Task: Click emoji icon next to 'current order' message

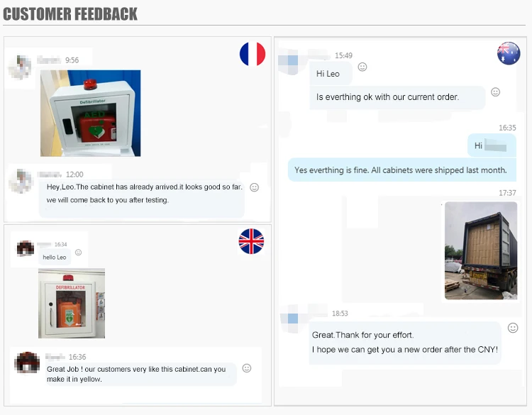Action: (x=495, y=92)
